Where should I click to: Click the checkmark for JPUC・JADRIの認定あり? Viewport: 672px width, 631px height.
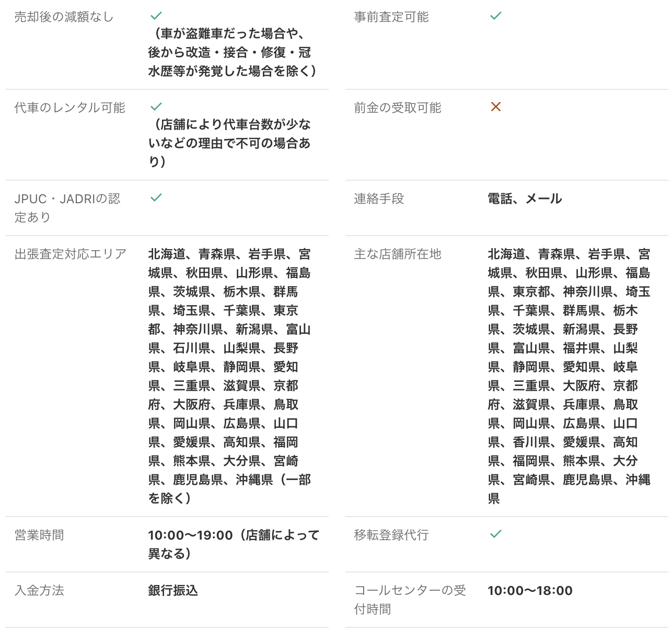tap(156, 197)
